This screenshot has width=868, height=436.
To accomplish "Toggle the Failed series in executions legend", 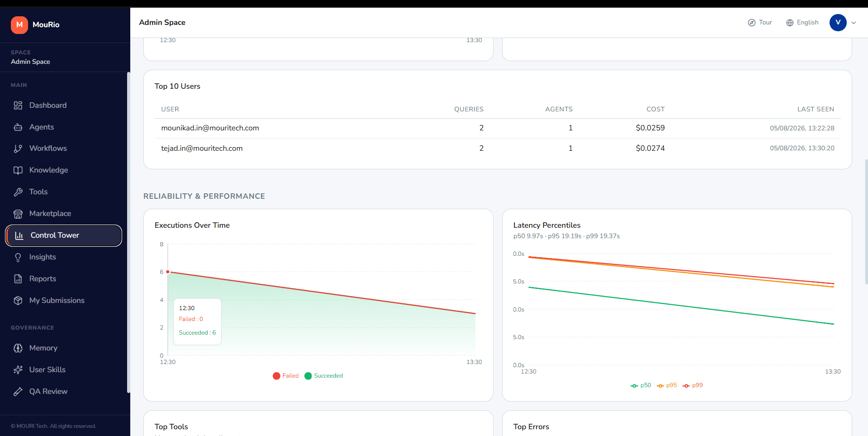I will coord(286,376).
